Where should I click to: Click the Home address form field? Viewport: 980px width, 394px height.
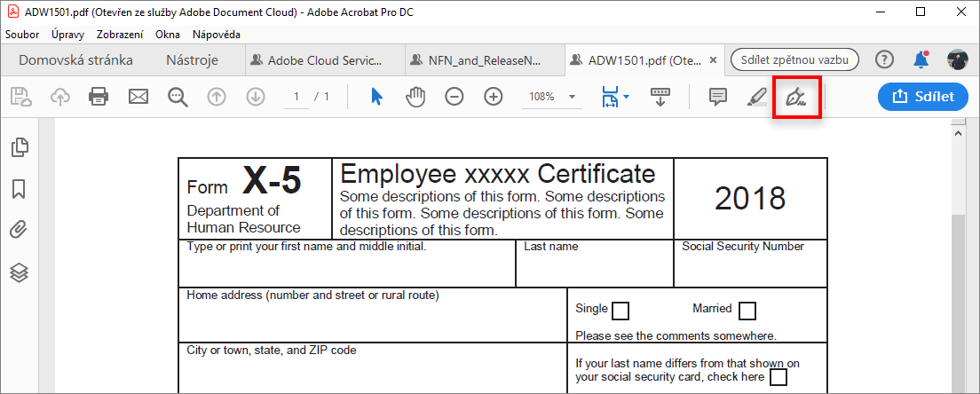(373, 315)
